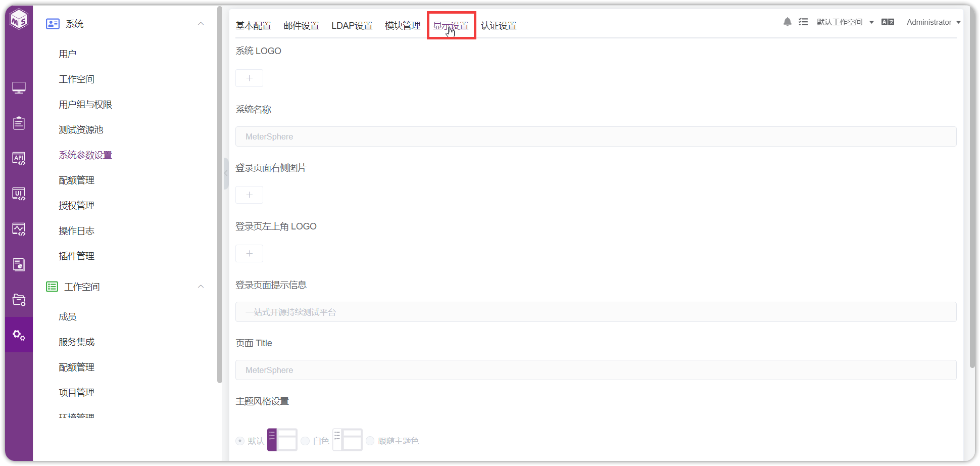Click the 页面 Title input field
This screenshot has height=466, width=980.
[596, 370]
